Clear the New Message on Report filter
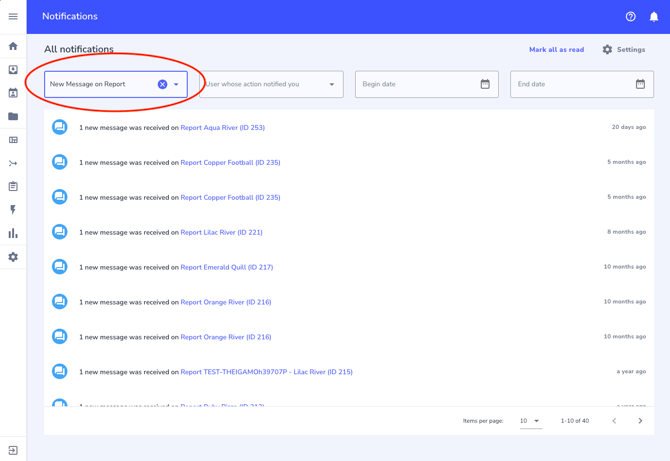The image size is (670, 461). (x=162, y=84)
